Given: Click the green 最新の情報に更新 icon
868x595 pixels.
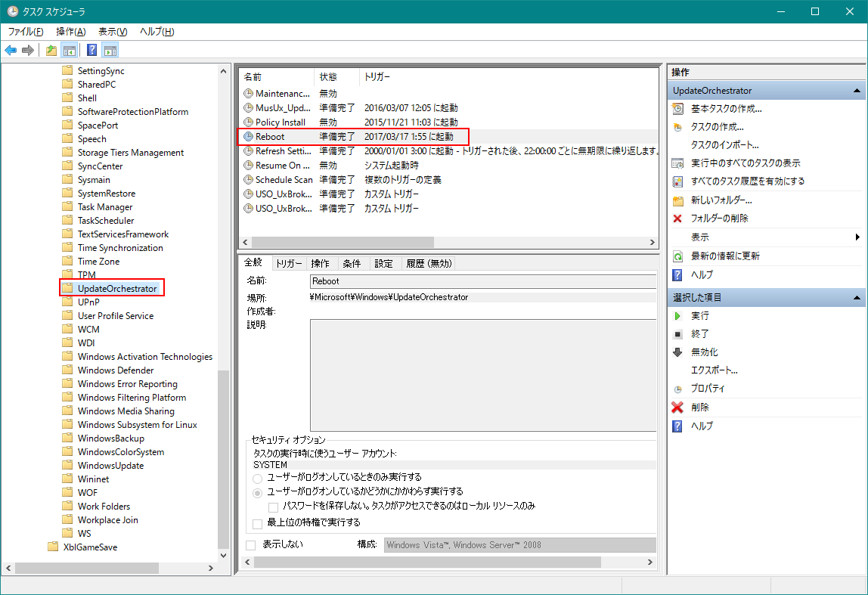Looking at the screenshot, I should [x=677, y=256].
